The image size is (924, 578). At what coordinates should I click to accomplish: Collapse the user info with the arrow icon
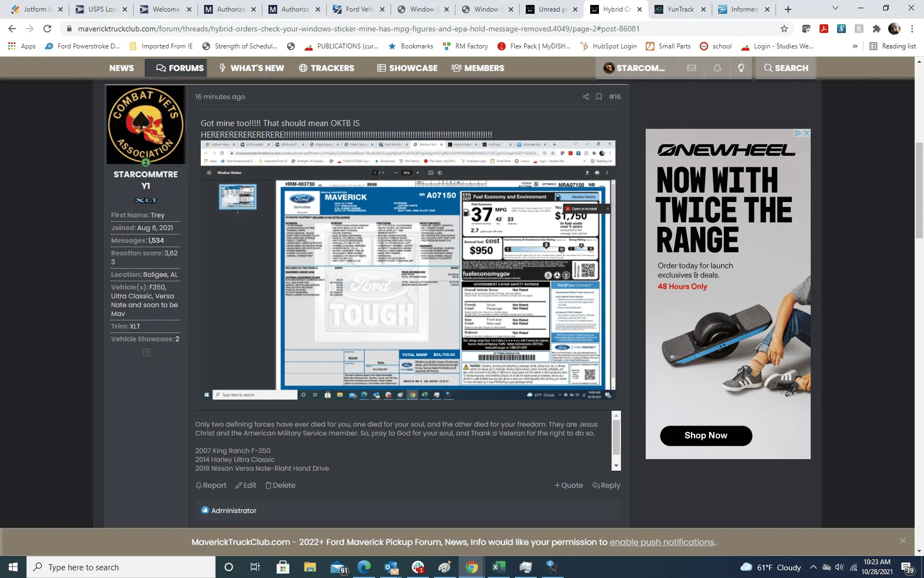[147, 353]
